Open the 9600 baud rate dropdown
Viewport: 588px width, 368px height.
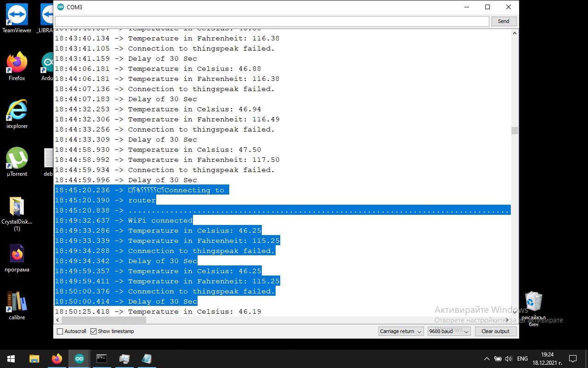tap(449, 331)
